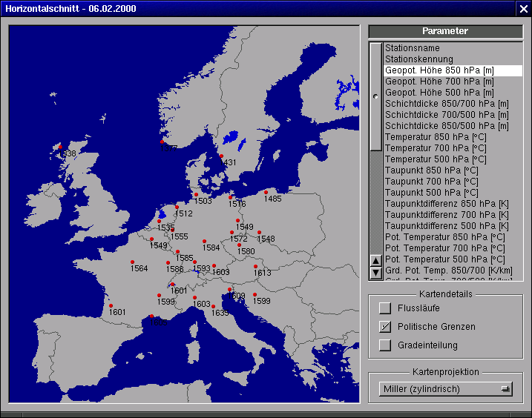This screenshot has width=532, height=418.
Task: Click the Parameter header bar
Action: point(445,31)
